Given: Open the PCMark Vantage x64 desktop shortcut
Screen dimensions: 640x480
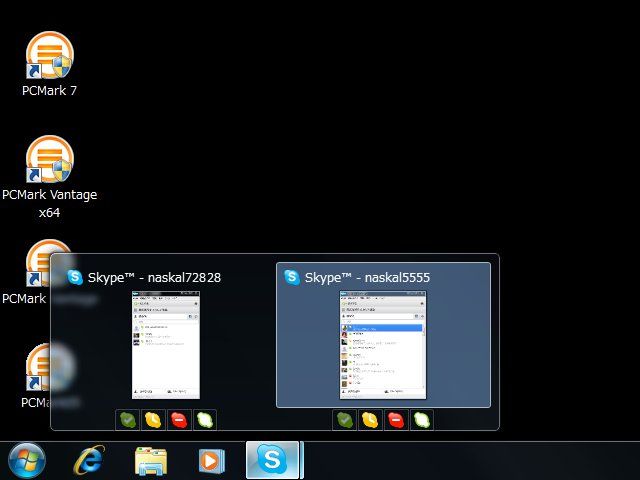Looking at the screenshot, I should [50, 176].
